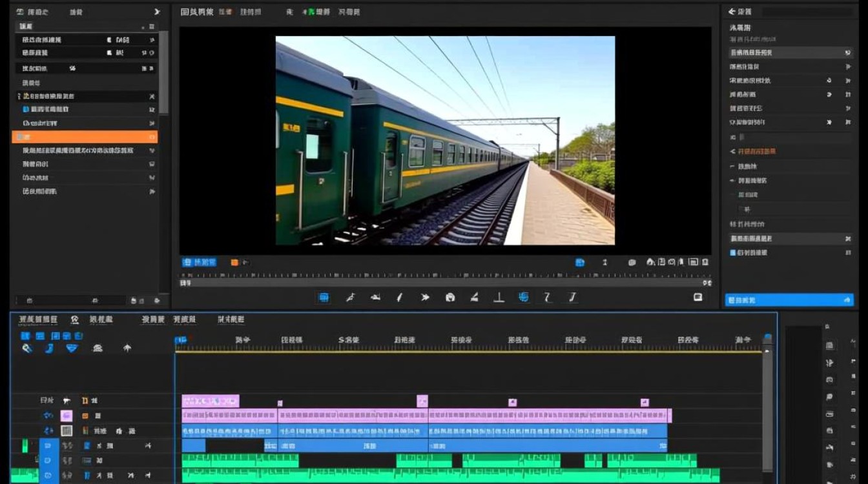This screenshot has height=484, width=868.
Task: Expand the chevron at the top of the left panel
Action: click(x=157, y=12)
